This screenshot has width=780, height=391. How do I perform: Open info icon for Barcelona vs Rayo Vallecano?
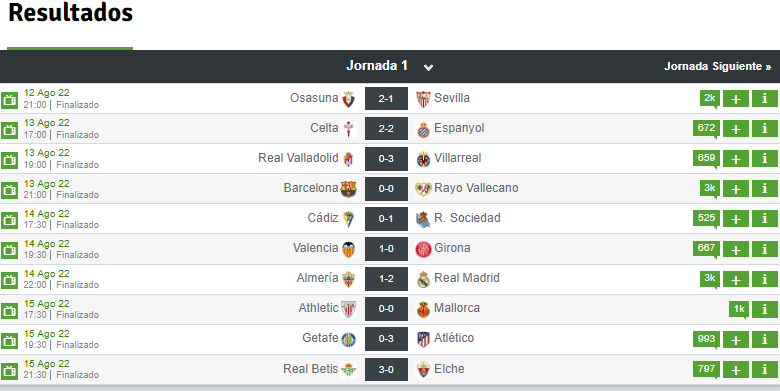tap(765, 189)
